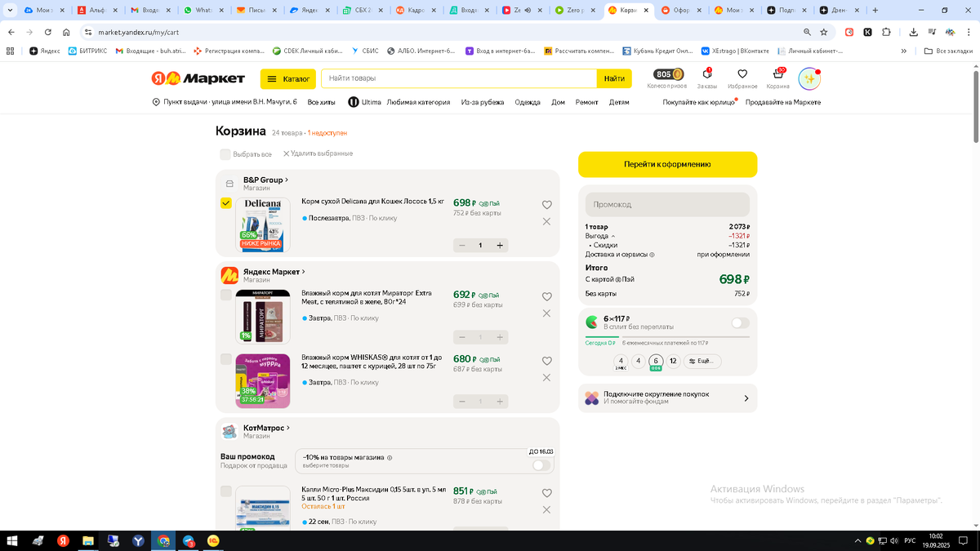Screen dimensions: 980x551
Task: Open Одежда category
Action: coord(528,102)
